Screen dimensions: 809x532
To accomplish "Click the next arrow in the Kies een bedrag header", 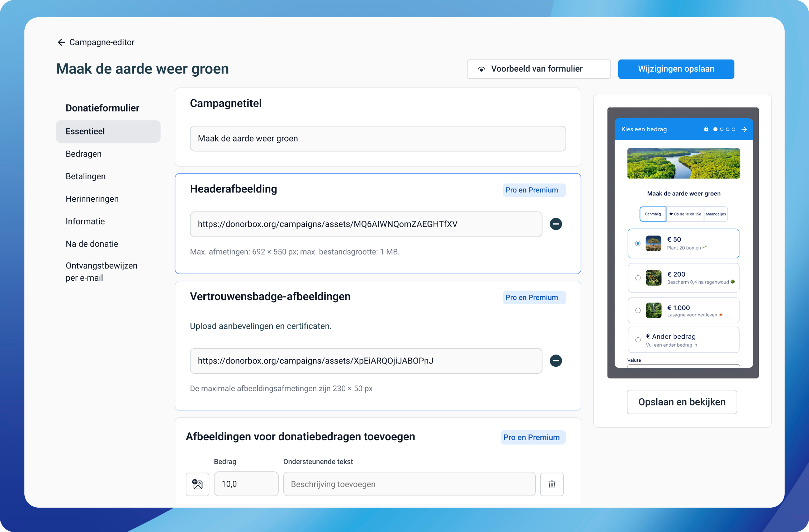I will (744, 129).
